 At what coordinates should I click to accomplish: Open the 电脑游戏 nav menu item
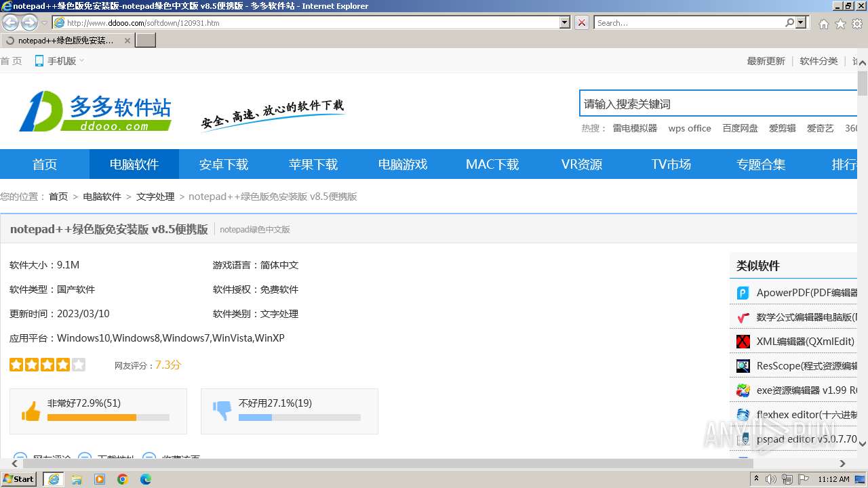[x=403, y=164]
